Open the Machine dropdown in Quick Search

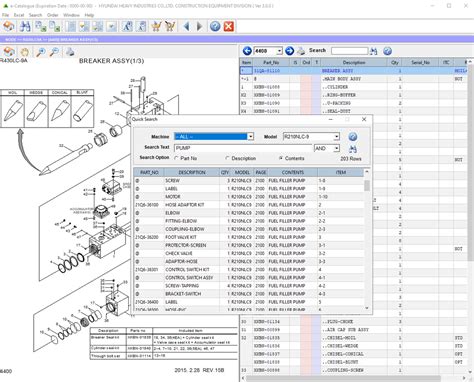pyautogui.click(x=250, y=137)
